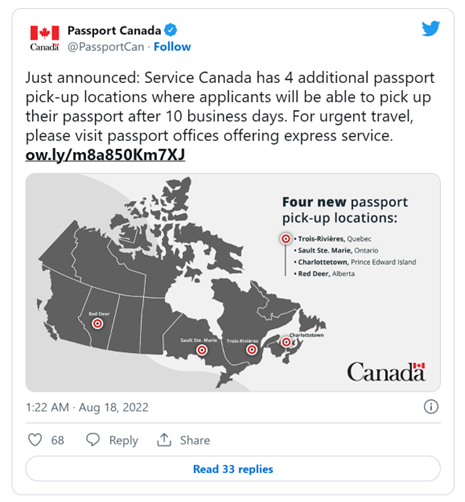Click the Charlottetown map marker
Image resolution: width=465 pixels, height=502 pixels.
coord(286,342)
